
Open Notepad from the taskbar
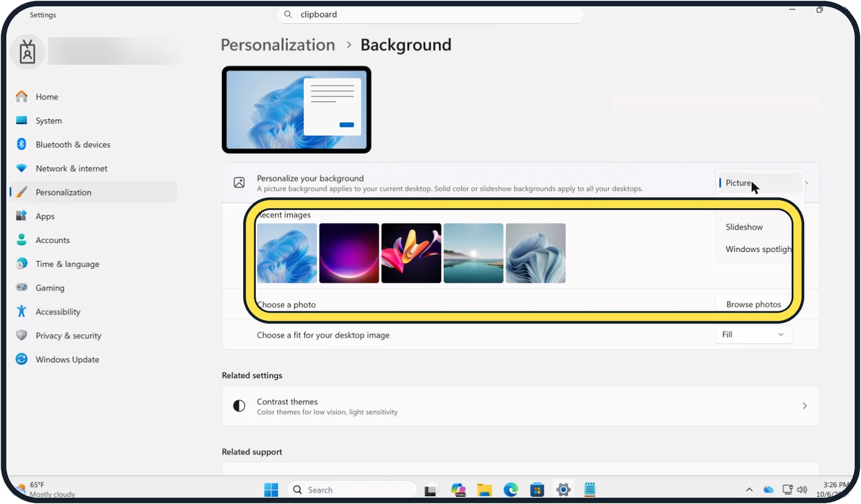pos(590,490)
